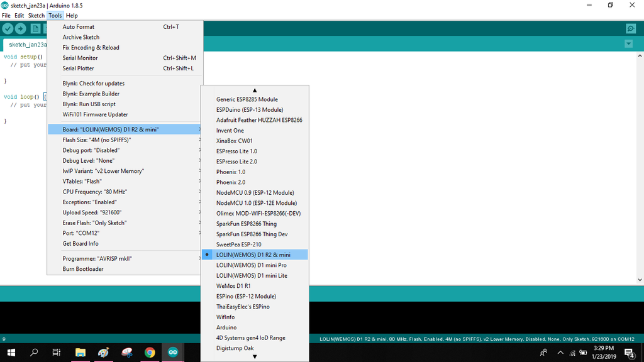644x362 pixels.
Task: Click the Upload arrow toolbar icon
Action: [x=20, y=29]
